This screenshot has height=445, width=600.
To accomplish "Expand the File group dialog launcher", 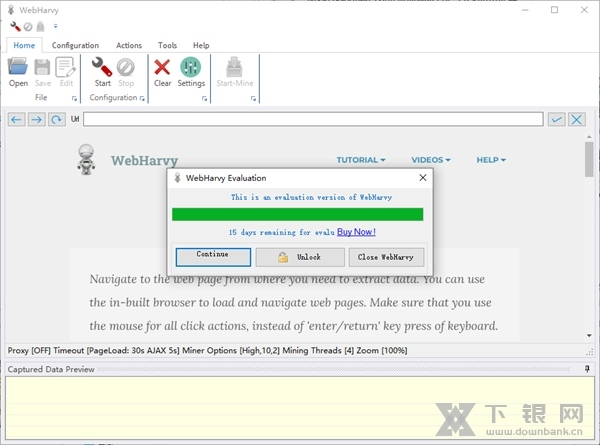I will (74, 98).
